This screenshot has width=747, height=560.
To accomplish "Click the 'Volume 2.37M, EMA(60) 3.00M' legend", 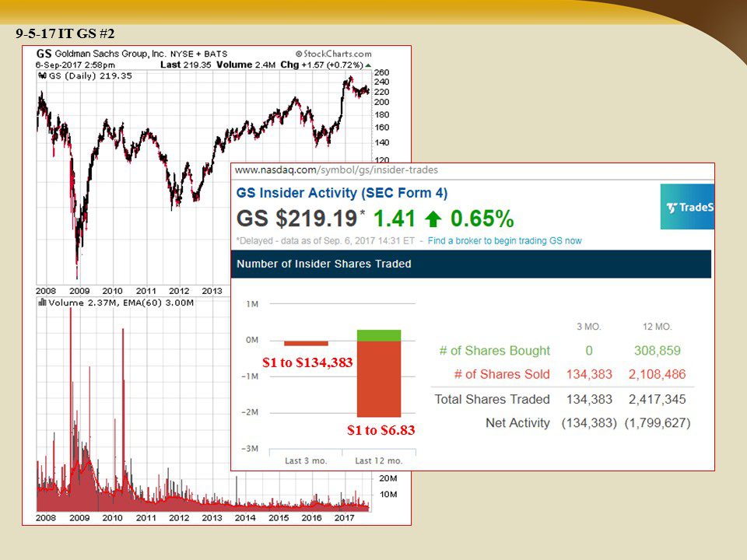I will pyautogui.click(x=121, y=303).
